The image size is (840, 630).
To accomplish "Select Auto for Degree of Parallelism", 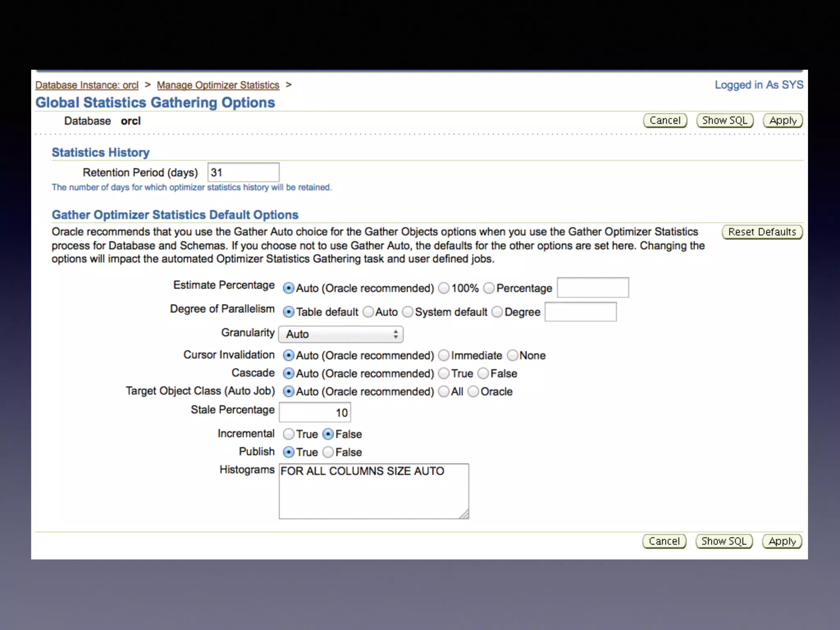I will pyautogui.click(x=368, y=312).
